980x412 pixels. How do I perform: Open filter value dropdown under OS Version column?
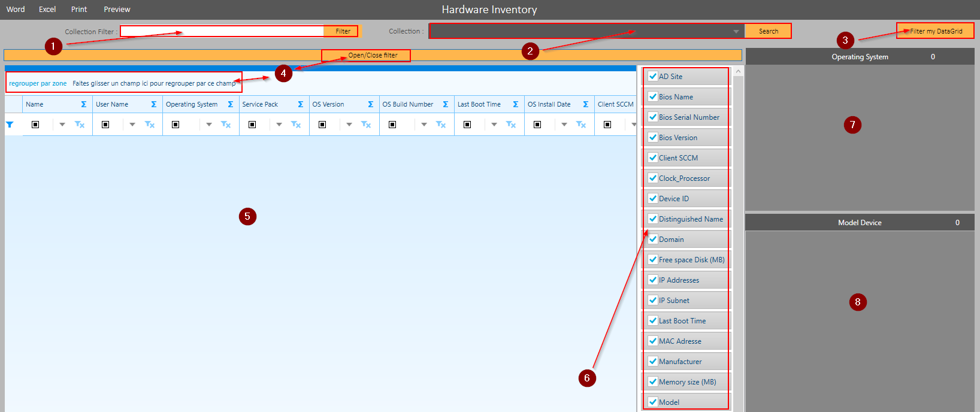tap(349, 125)
